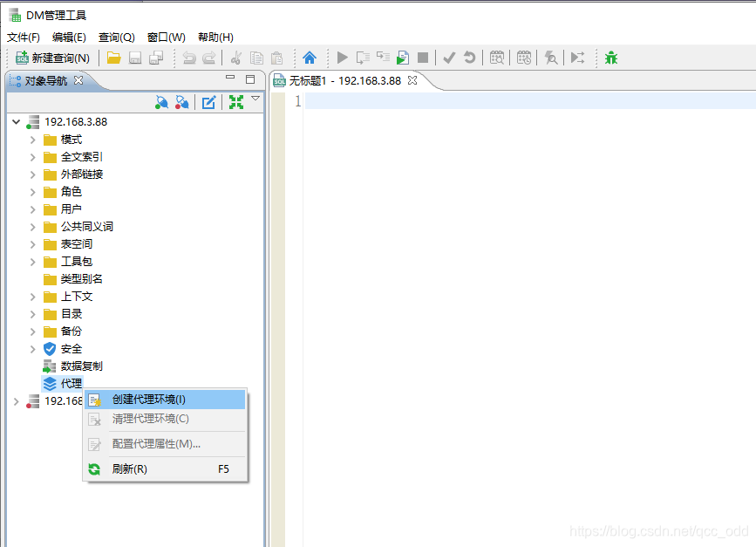Click line 1 of the SQL editor
Screen dimensions: 756x547
tap(529, 101)
